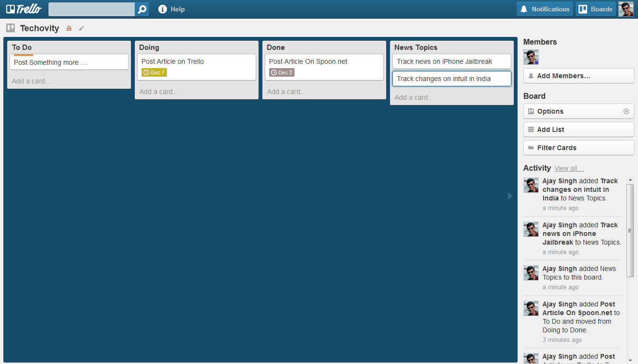Click the circled arrow on the Options button
The height and width of the screenshot is (364, 638).
pos(626,111)
